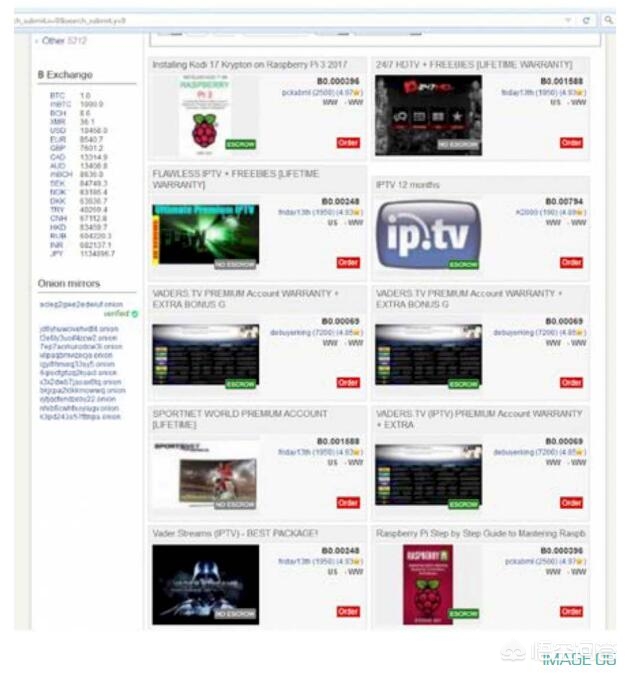
Task: Open the Other 5212 category
Action: [x=64, y=41]
